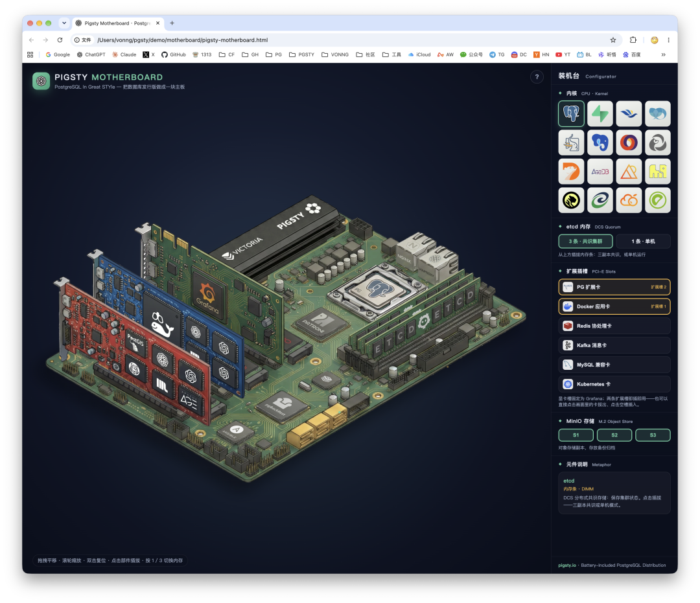Open the tab search dropdown arrow
700x603 pixels.
(x=64, y=23)
